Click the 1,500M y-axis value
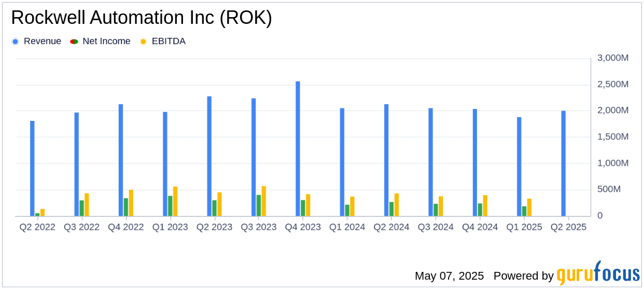The image size is (644, 289). 613,137
